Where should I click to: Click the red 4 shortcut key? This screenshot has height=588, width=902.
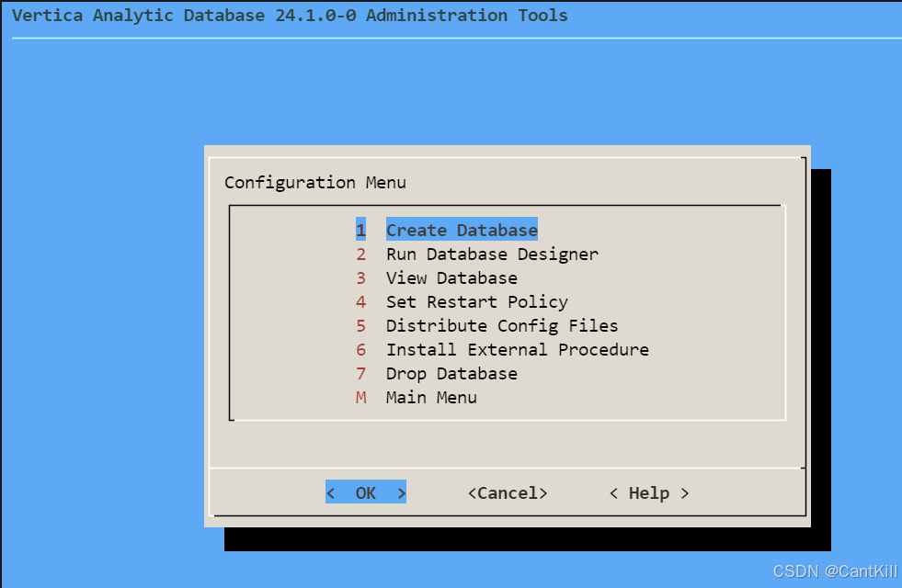coord(360,301)
